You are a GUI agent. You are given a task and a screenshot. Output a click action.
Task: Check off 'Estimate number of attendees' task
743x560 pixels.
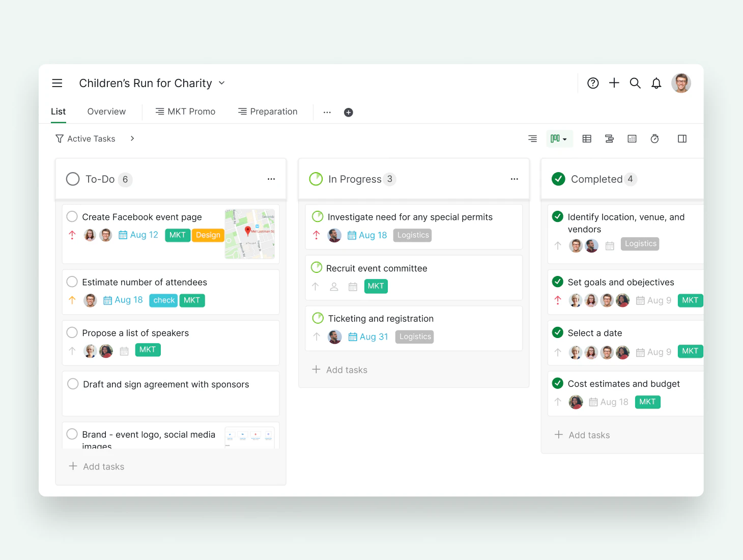[72, 282]
